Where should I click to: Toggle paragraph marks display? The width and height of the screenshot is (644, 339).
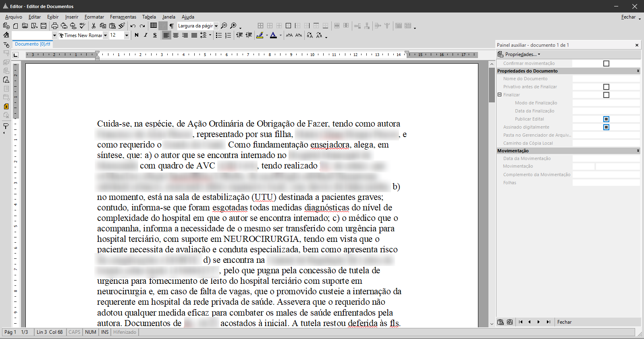click(x=171, y=26)
